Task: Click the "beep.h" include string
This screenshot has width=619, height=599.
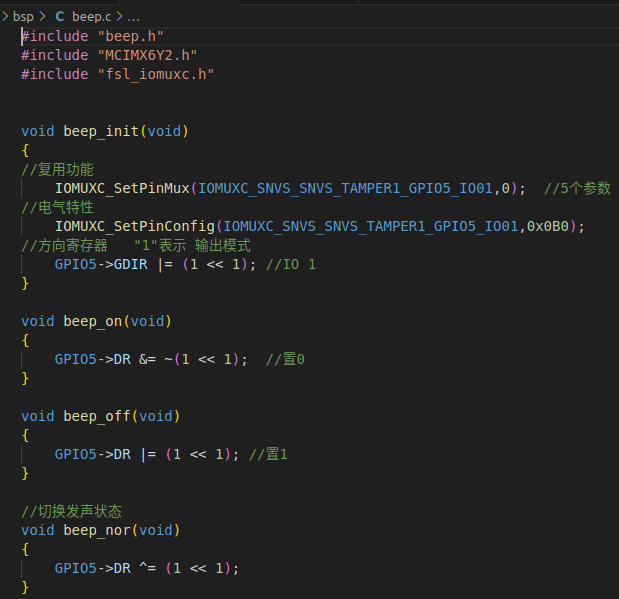Action: tap(131, 36)
